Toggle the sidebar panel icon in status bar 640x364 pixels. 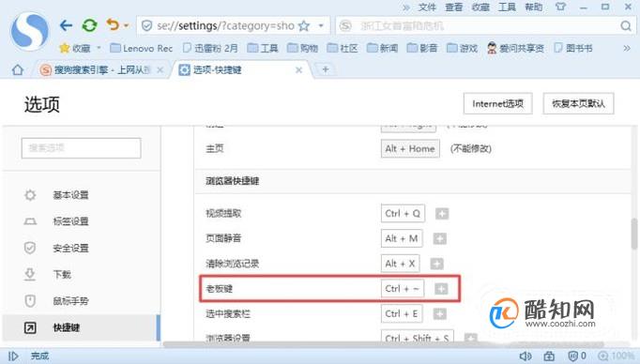(13, 356)
